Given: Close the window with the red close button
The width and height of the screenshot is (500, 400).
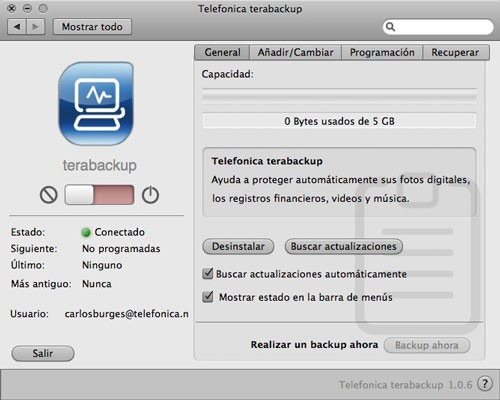Looking at the screenshot, I should (x=12, y=8).
